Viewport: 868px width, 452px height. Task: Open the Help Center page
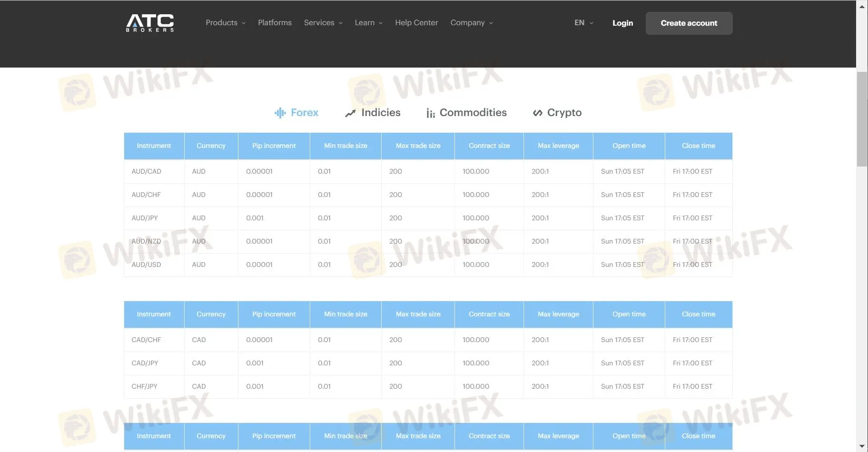click(416, 22)
